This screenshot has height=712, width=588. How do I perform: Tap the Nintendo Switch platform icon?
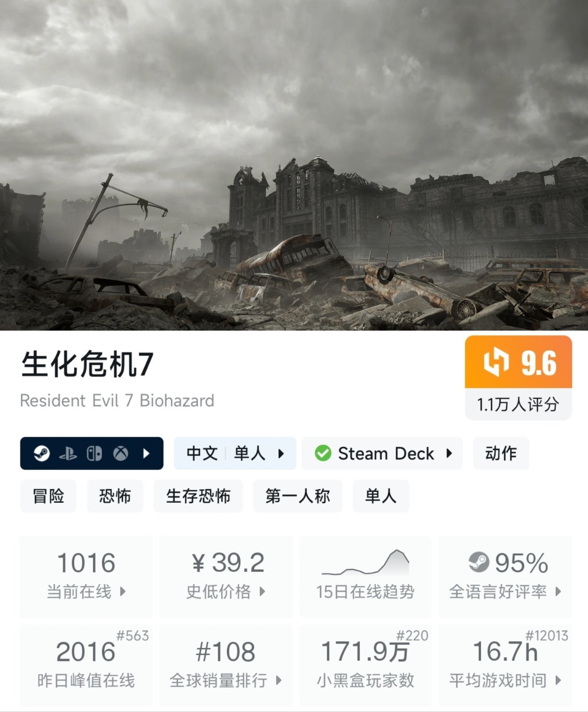pyautogui.click(x=94, y=454)
